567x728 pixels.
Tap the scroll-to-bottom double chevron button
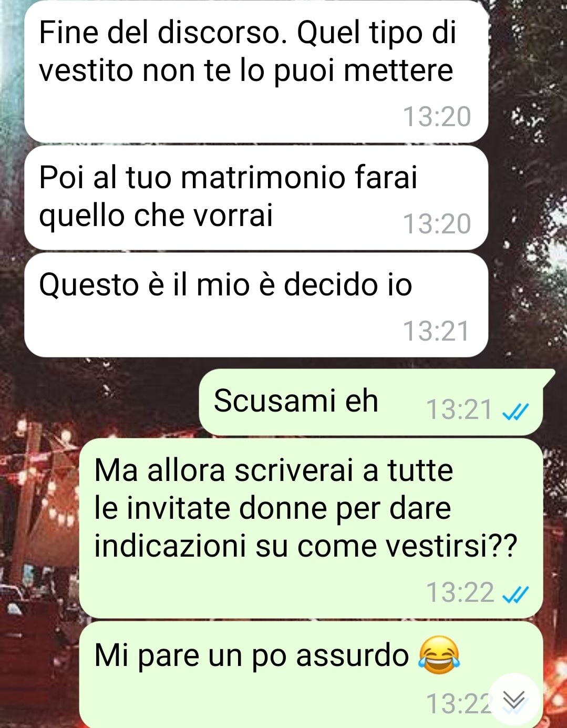pos(514,700)
